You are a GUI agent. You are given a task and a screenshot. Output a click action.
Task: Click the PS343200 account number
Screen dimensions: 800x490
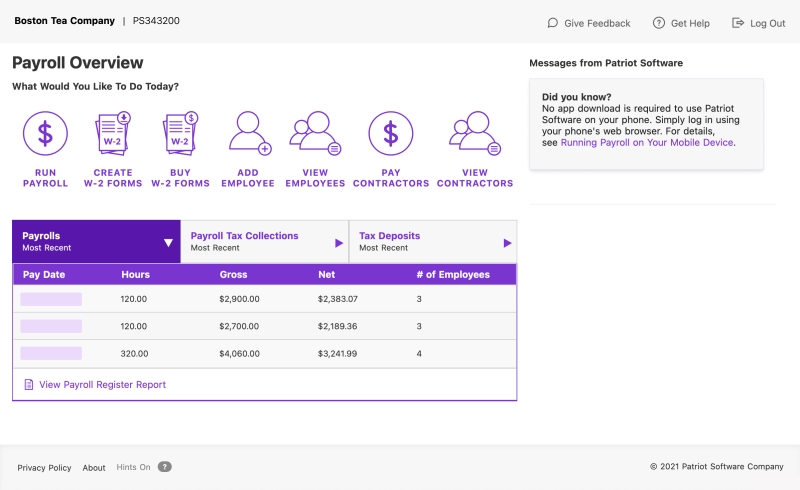(x=156, y=21)
